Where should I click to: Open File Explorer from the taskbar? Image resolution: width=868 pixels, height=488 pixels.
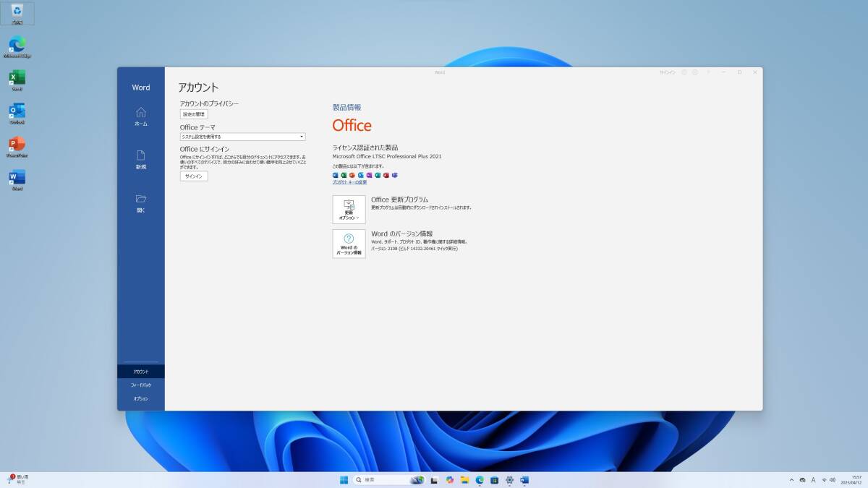tap(464, 480)
